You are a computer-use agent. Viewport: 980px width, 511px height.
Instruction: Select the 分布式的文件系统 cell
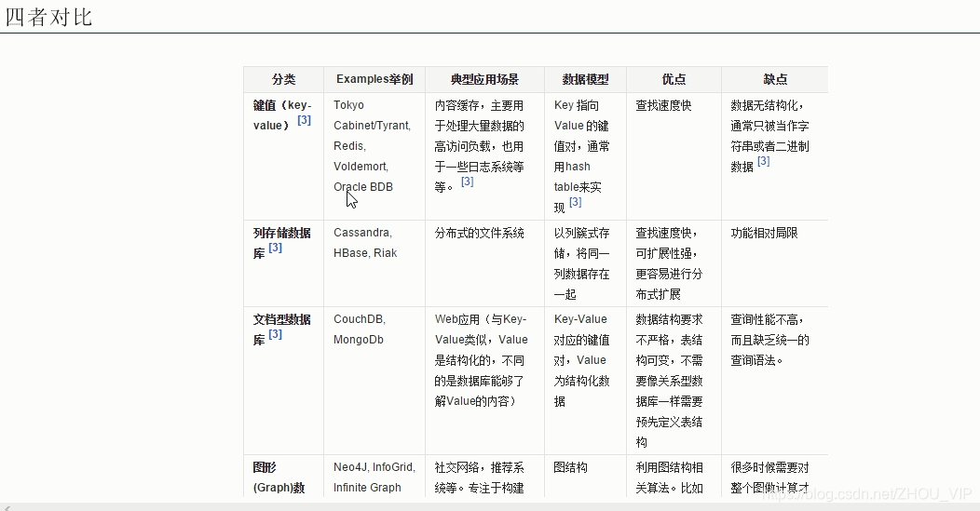484,263
